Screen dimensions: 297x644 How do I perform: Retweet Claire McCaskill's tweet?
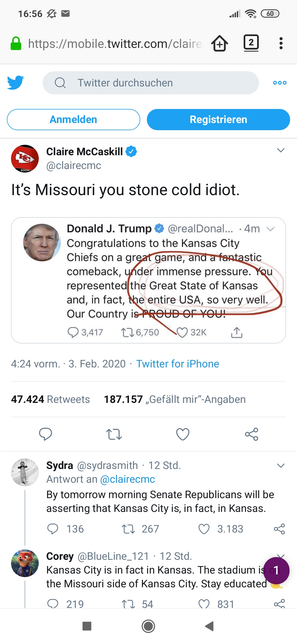[114, 434]
